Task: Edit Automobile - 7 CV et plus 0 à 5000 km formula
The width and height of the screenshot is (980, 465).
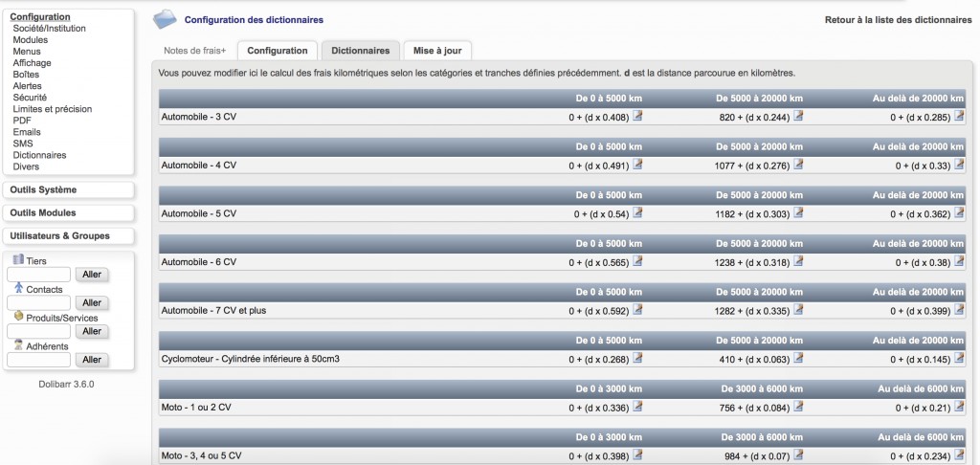Action: 637,309
